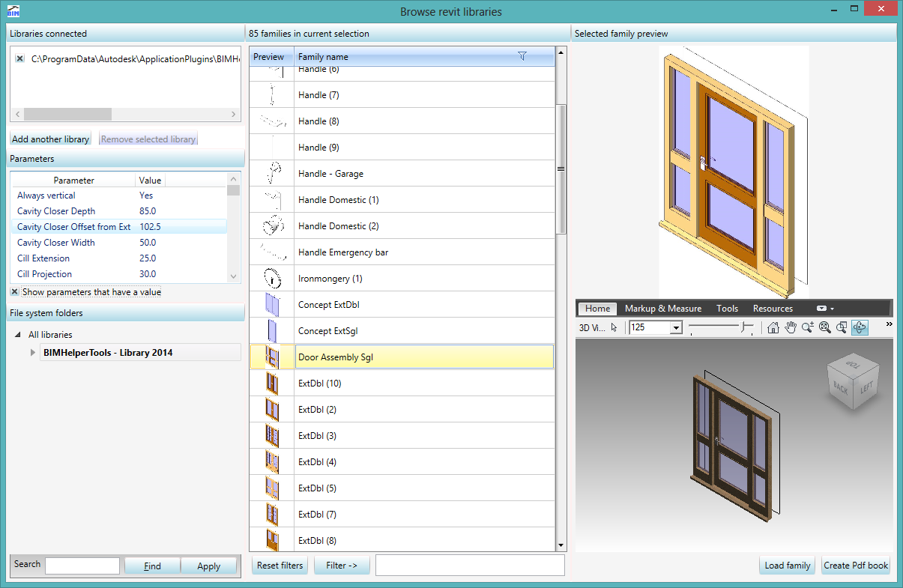Open the 125 zoom level dropdown

click(675, 327)
